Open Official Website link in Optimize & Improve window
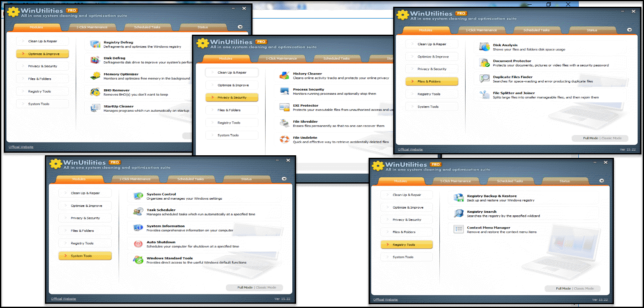Screen dimensions: 644x308 pyautogui.click(x=21, y=147)
